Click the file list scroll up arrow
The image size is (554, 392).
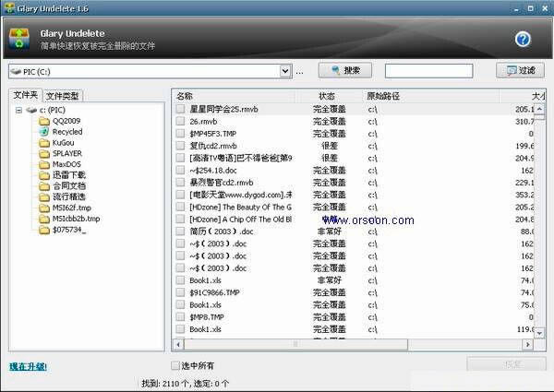click(x=539, y=110)
